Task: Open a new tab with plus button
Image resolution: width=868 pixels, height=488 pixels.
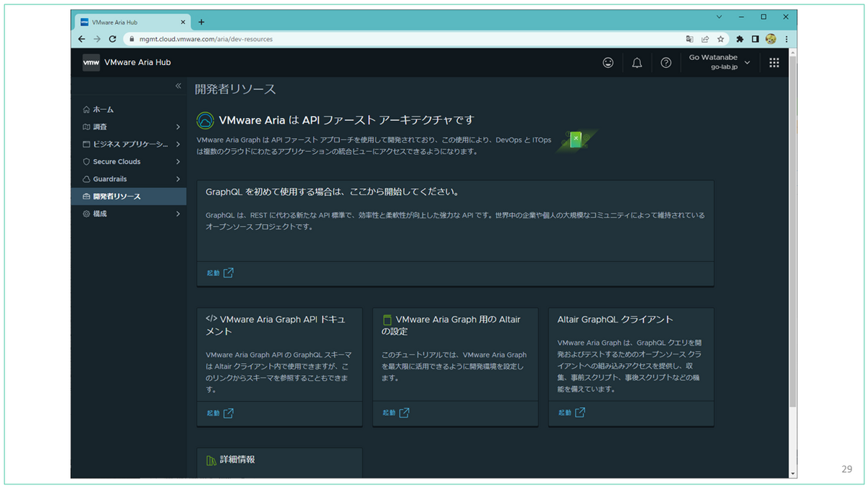Action: 202,22
